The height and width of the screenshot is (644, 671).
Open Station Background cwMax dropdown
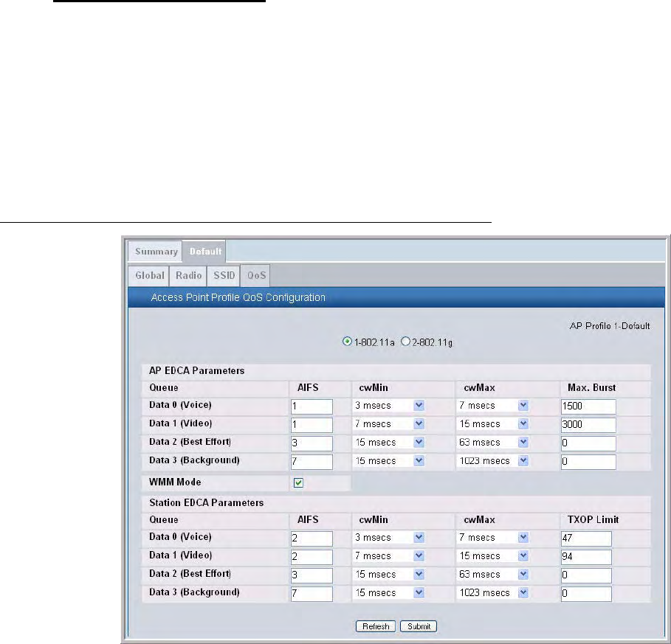coord(493,592)
